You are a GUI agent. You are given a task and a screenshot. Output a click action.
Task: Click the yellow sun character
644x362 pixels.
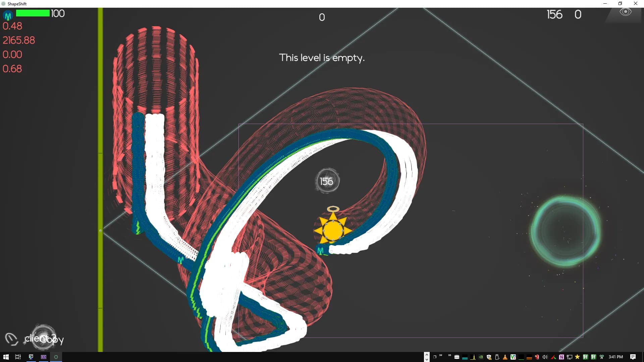click(333, 230)
